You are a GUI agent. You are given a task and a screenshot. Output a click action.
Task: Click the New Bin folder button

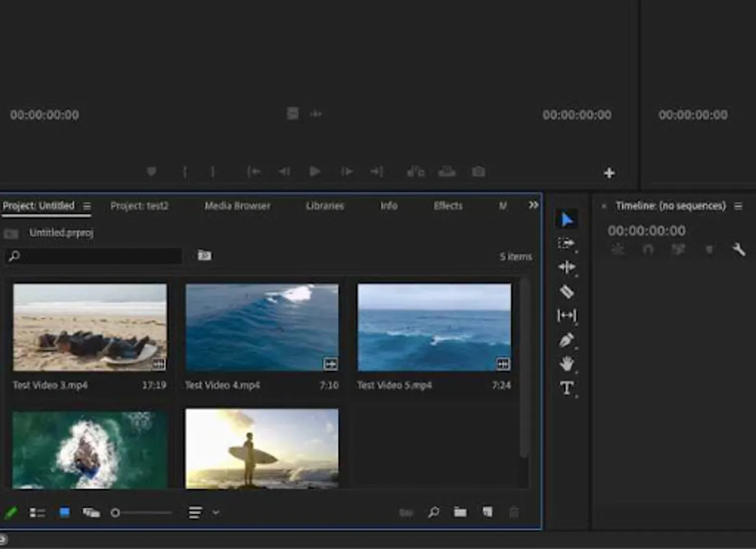(x=460, y=512)
